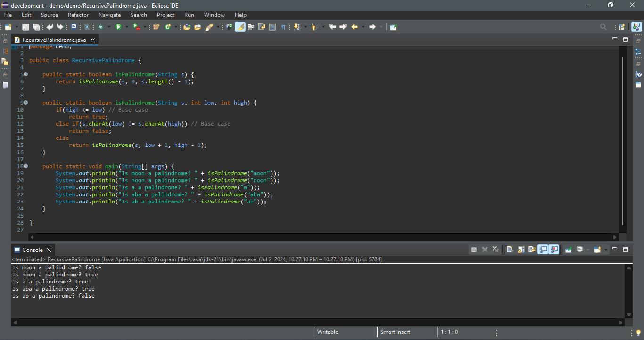Select the RecursivePalindrome.java editor tab
Viewport: 644px width, 340px height.
click(54, 40)
